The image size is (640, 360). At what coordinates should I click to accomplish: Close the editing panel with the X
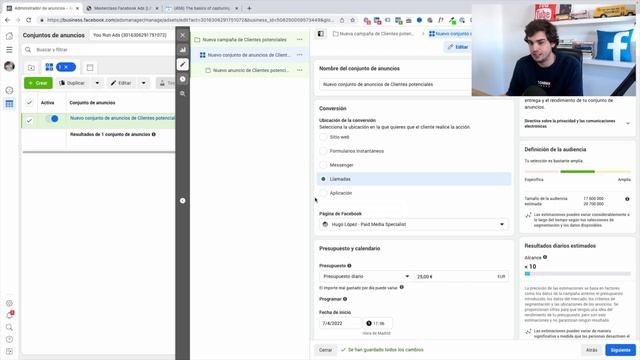point(182,36)
